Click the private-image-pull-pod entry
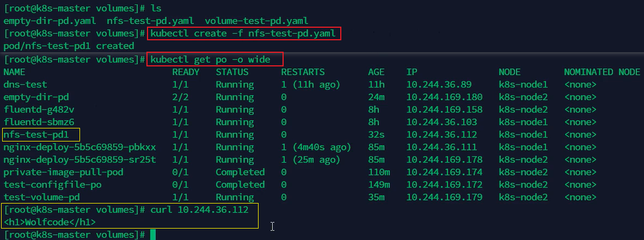Image resolution: width=644 pixels, height=240 pixels. pyautogui.click(x=63, y=173)
